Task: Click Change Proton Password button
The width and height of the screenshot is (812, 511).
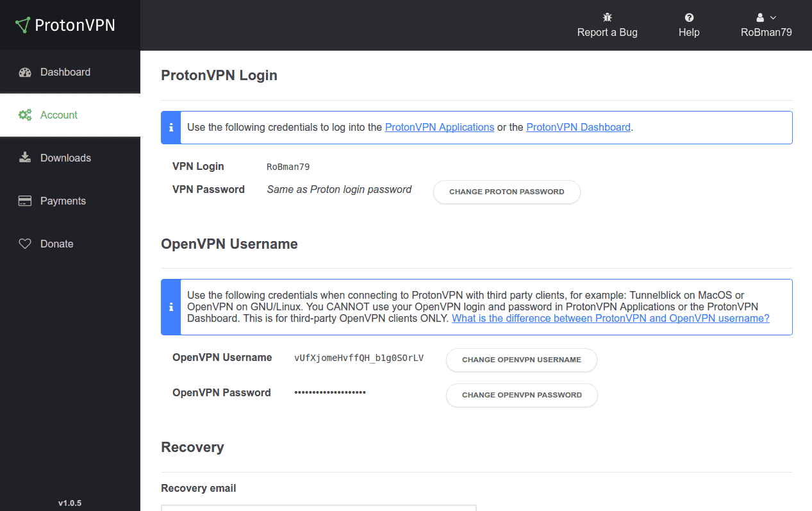Action: pos(507,192)
